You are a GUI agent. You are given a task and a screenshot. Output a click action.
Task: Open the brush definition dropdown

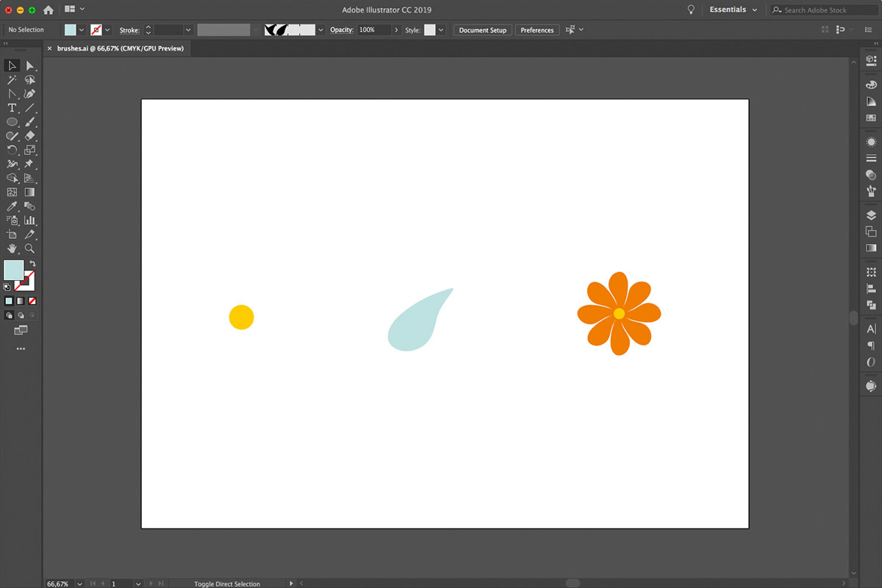(320, 30)
